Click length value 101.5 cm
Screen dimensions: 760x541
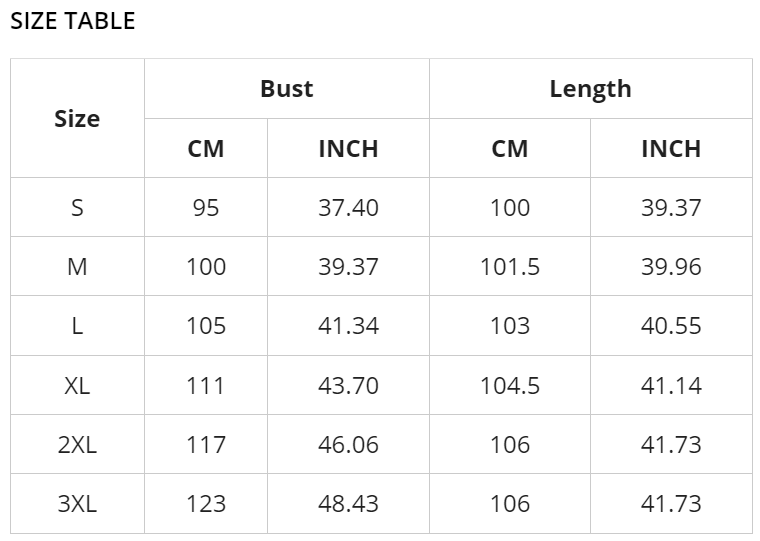510,267
